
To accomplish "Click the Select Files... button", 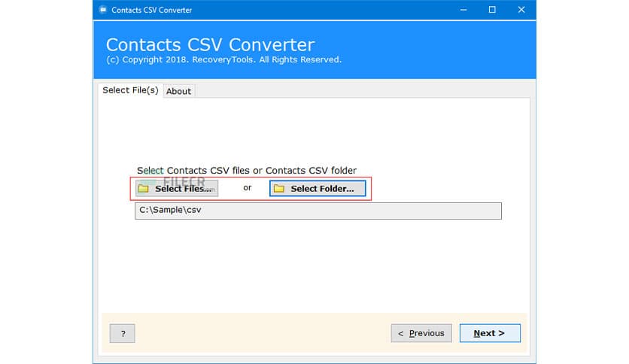I will [177, 189].
